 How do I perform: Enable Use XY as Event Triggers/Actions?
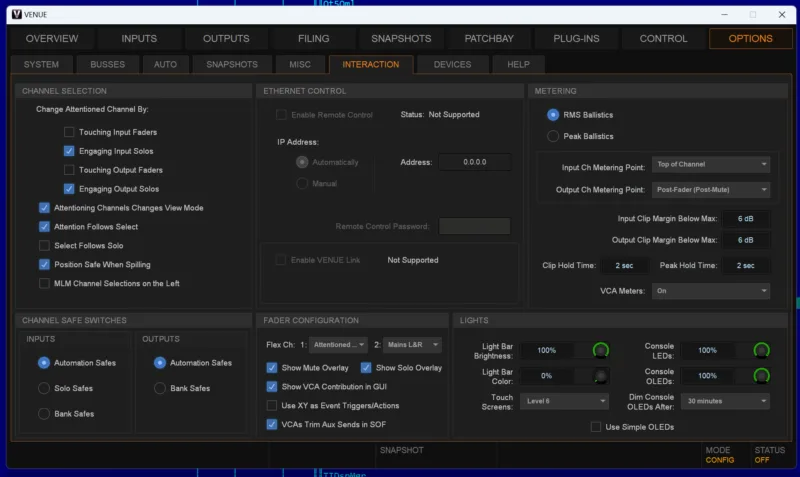(x=272, y=406)
